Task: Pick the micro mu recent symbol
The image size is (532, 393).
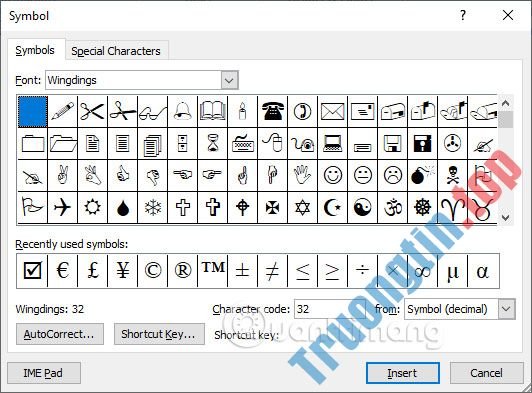Action: pos(453,271)
